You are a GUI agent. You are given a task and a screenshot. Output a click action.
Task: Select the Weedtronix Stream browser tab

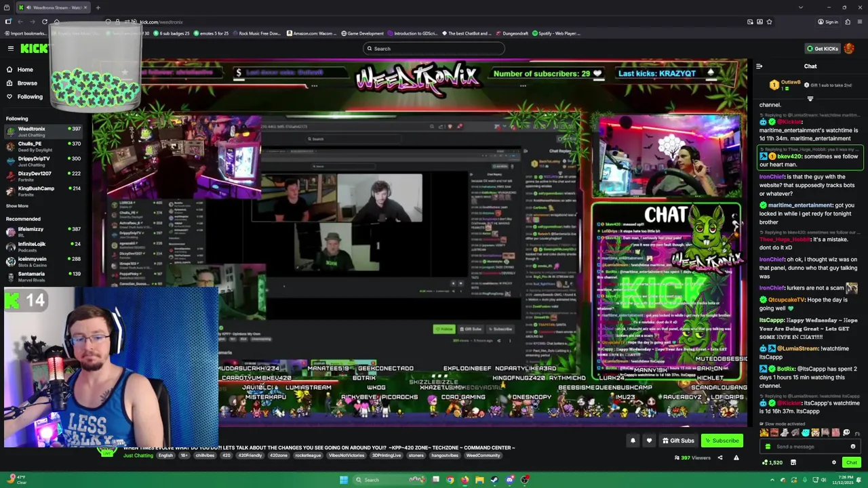(53, 7)
